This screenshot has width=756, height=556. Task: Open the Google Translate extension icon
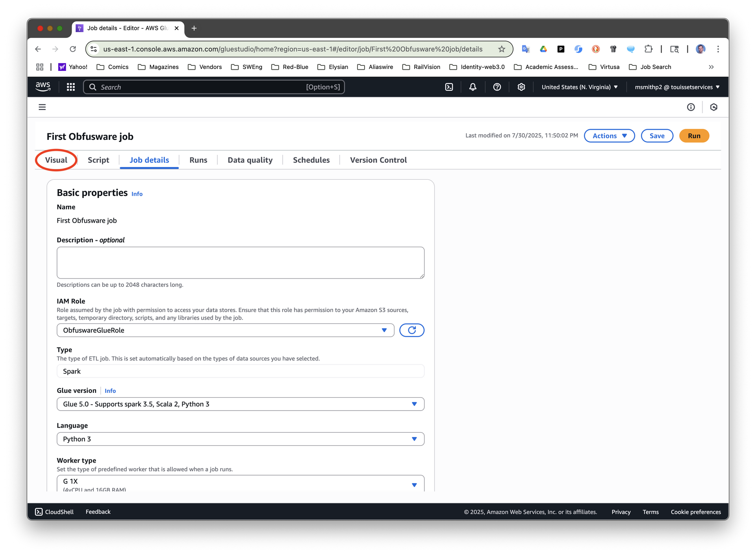coord(526,49)
